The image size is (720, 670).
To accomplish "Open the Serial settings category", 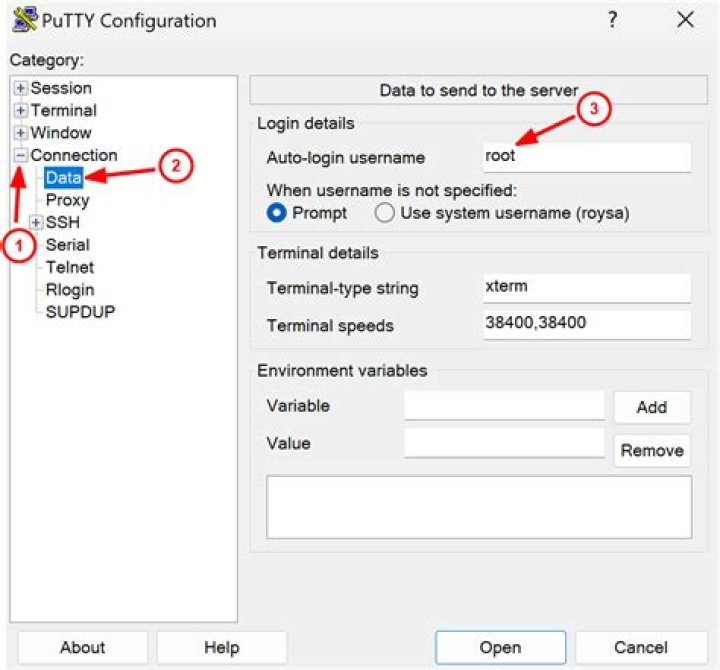I will [68, 245].
